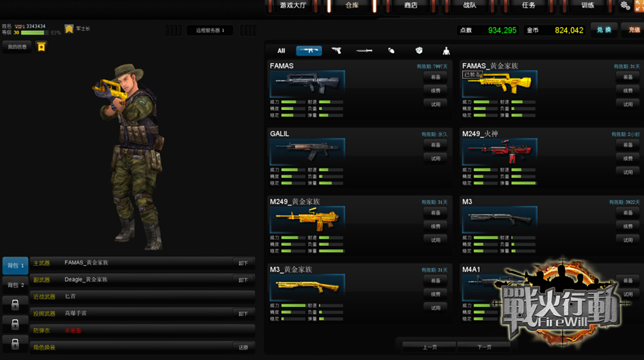Unequip main weapon FAMAS_黄金家族

tap(243, 263)
